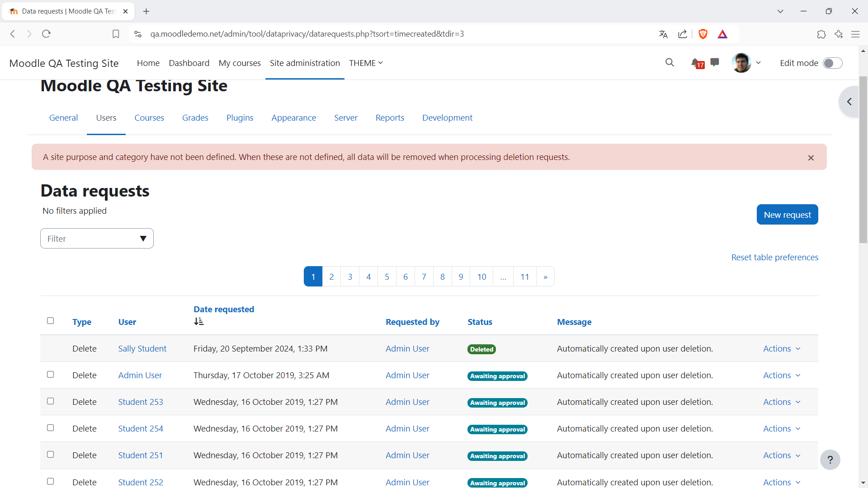Open Sally Student user profile link
The image size is (868, 488).
click(x=142, y=349)
